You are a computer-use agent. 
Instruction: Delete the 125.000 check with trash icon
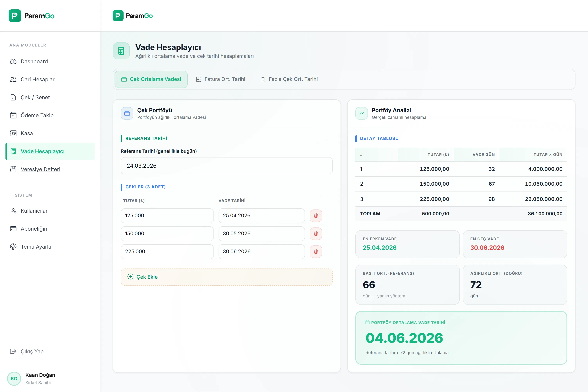point(316,216)
